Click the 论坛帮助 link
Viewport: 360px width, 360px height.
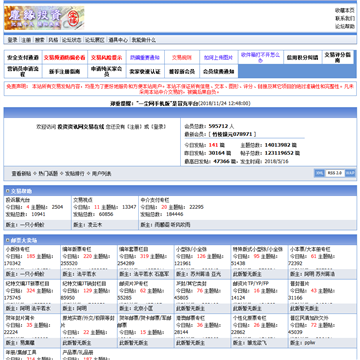tap(345, 26)
